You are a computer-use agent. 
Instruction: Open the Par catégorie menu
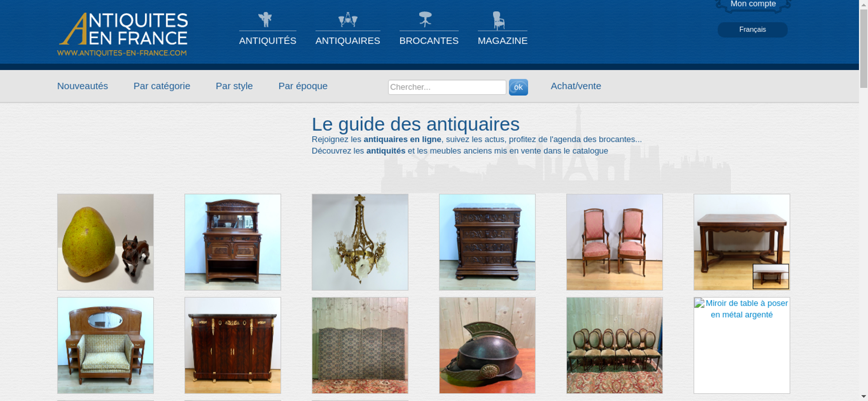(x=162, y=86)
